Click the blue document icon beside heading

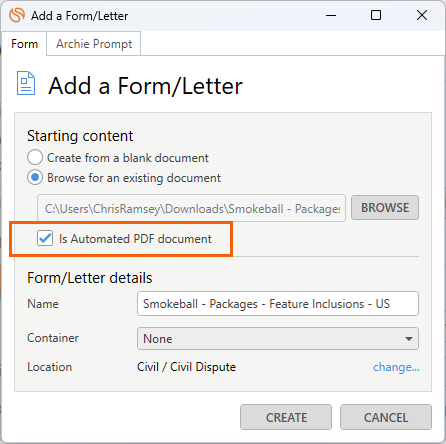point(26,83)
